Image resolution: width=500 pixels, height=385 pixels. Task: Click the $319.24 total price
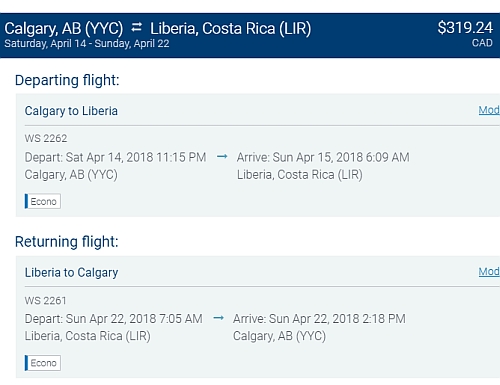point(465,28)
